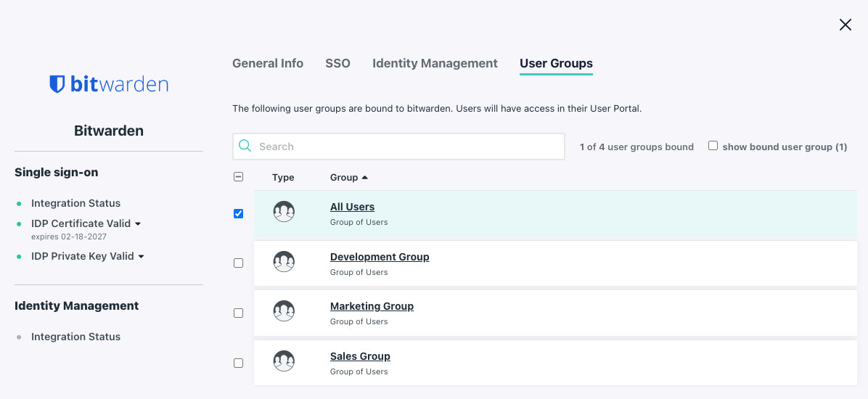The height and width of the screenshot is (399, 868).
Task: Focus the user groups Search field
Action: click(x=406, y=147)
